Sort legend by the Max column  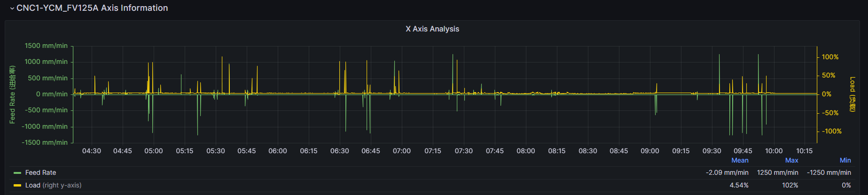coord(791,160)
